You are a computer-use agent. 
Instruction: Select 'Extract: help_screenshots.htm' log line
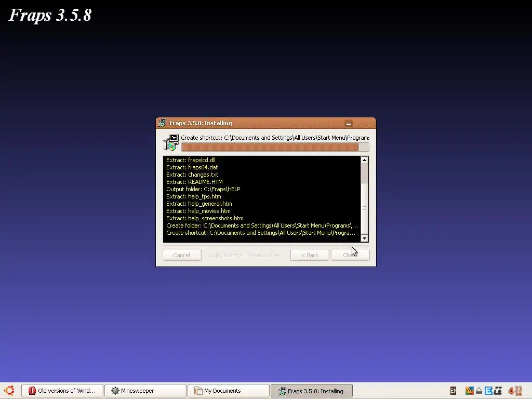point(205,219)
